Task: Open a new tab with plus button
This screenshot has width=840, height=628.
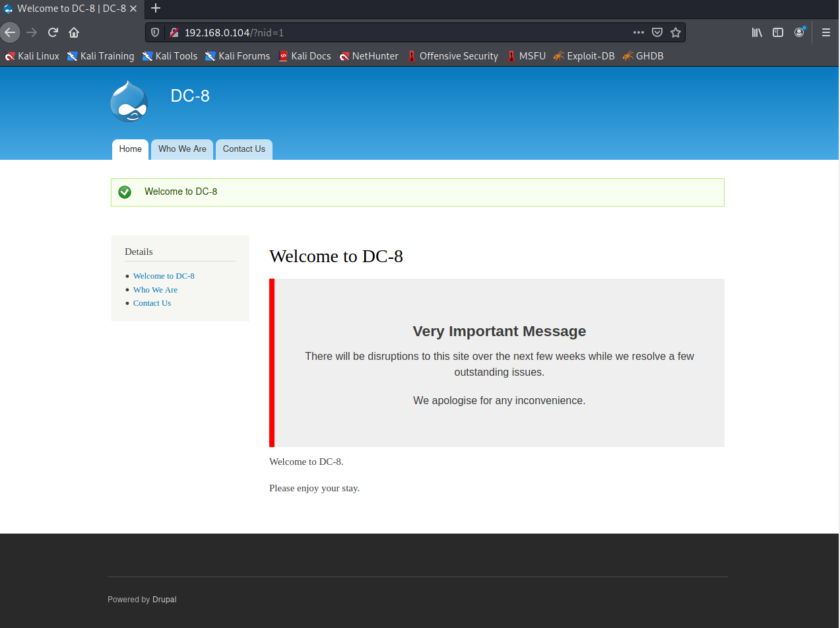Action: tap(156, 9)
